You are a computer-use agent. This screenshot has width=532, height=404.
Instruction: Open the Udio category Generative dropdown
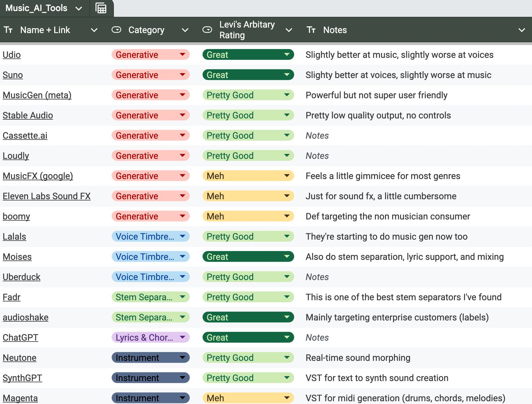[x=151, y=54]
